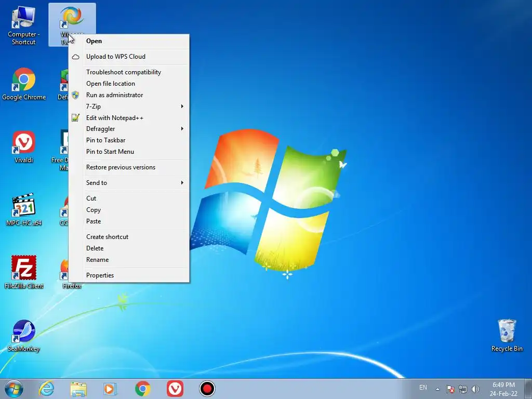532x399 pixels.
Task: Click the EN language indicator
Action: click(x=423, y=388)
